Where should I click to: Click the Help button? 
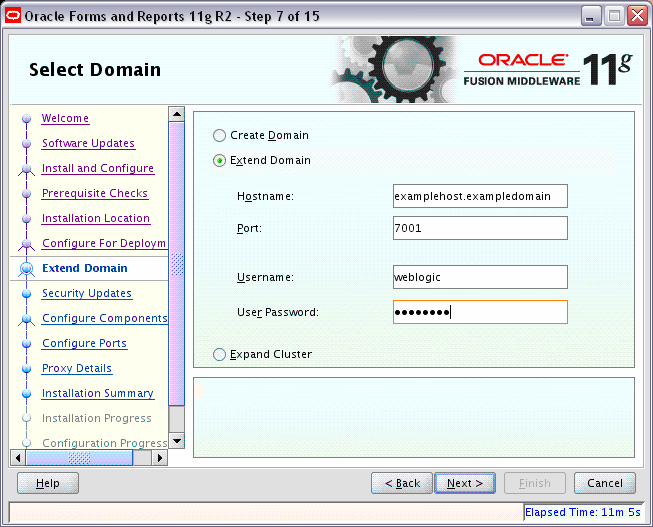tap(48, 483)
